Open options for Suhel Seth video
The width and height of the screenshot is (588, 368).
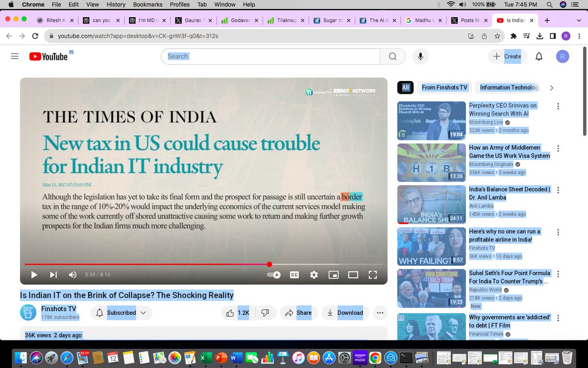(558, 274)
